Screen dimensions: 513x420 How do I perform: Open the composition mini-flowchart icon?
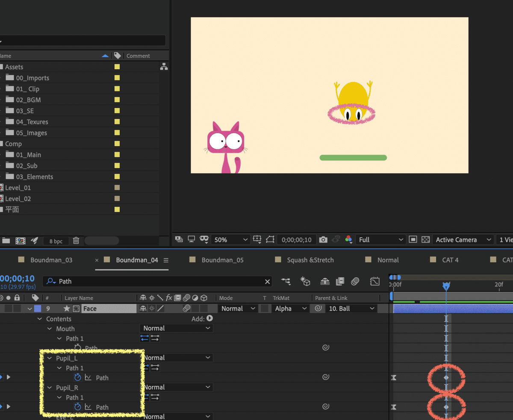(x=286, y=281)
